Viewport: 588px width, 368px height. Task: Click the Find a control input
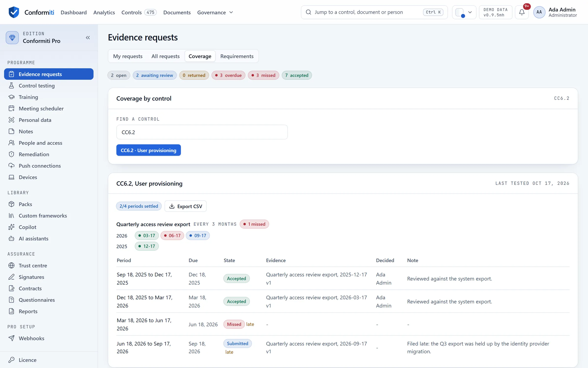coord(202,132)
